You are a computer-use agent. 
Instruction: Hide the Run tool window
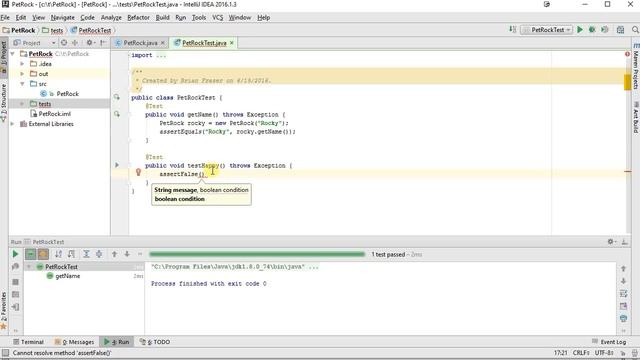(x=624, y=242)
